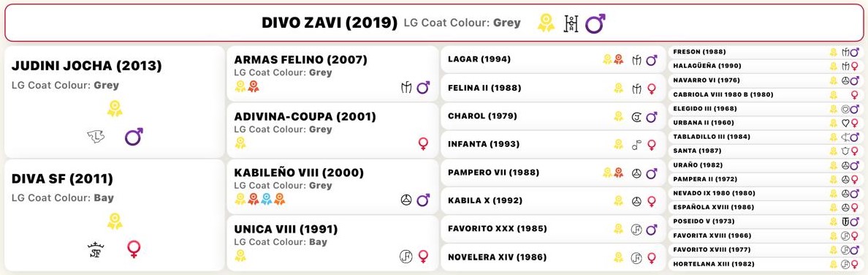Click the red rosette under ARMAS FELINO
868x275 pixels.
click(x=253, y=86)
